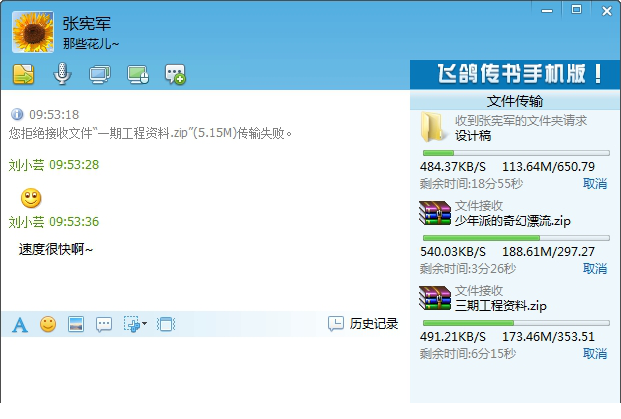
Task: Open the emoji picker smiley icon
Action: [x=48, y=324]
